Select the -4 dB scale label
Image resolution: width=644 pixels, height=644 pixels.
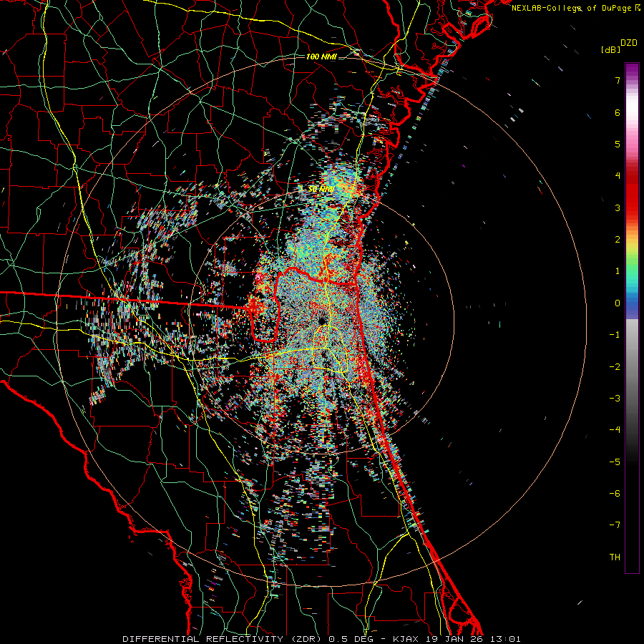pyautogui.click(x=615, y=429)
